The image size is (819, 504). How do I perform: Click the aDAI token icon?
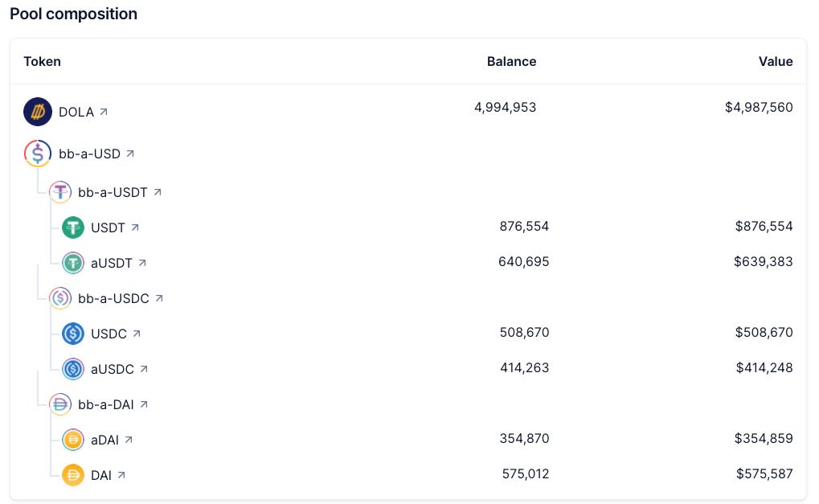point(73,440)
